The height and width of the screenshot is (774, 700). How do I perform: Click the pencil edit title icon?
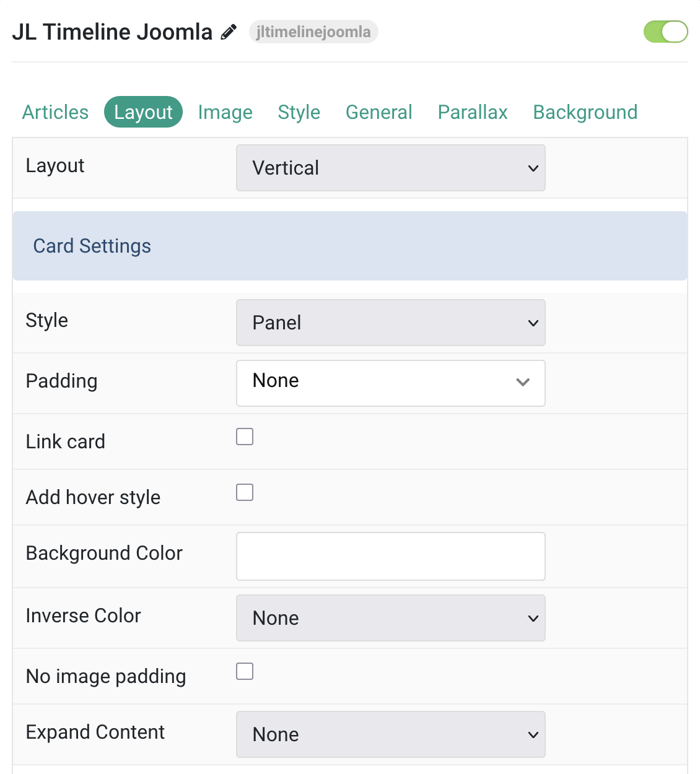click(x=229, y=32)
